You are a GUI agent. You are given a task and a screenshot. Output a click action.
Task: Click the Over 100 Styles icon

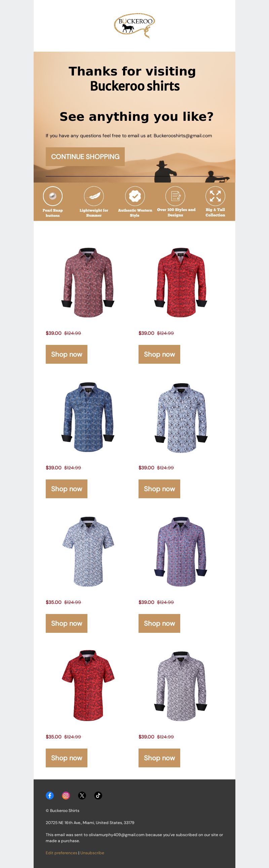(x=175, y=196)
